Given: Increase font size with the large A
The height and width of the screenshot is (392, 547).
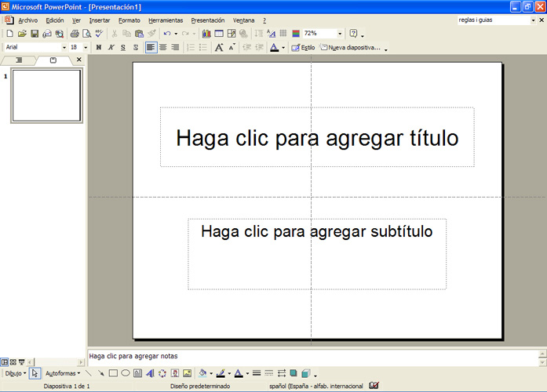Looking at the screenshot, I should coord(219,47).
